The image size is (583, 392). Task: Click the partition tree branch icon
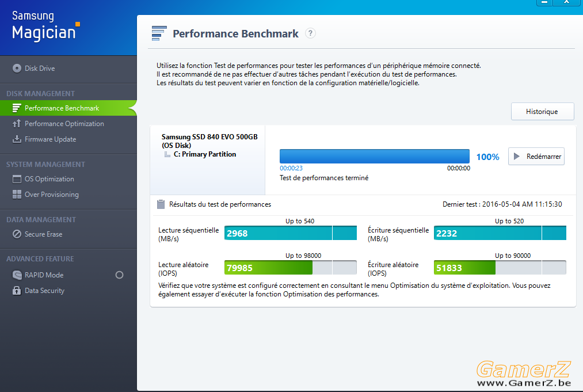pos(167,154)
